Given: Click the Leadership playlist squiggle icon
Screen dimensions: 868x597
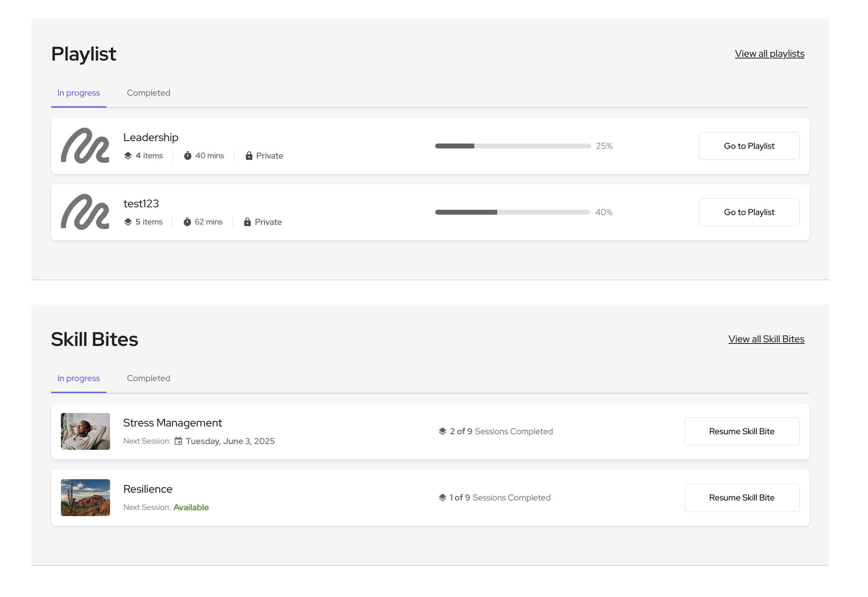Looking at the screenshot, I should [85, 146].
